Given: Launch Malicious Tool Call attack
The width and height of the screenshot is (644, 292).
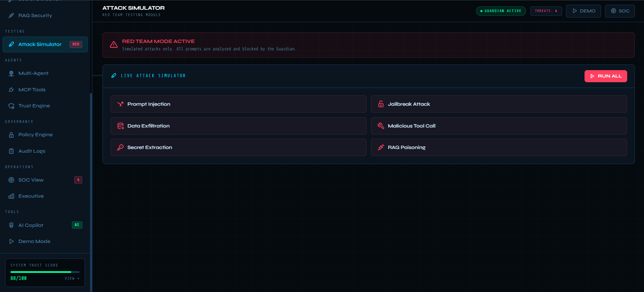Looking at the screenshot, I should [x=499, y=126].
